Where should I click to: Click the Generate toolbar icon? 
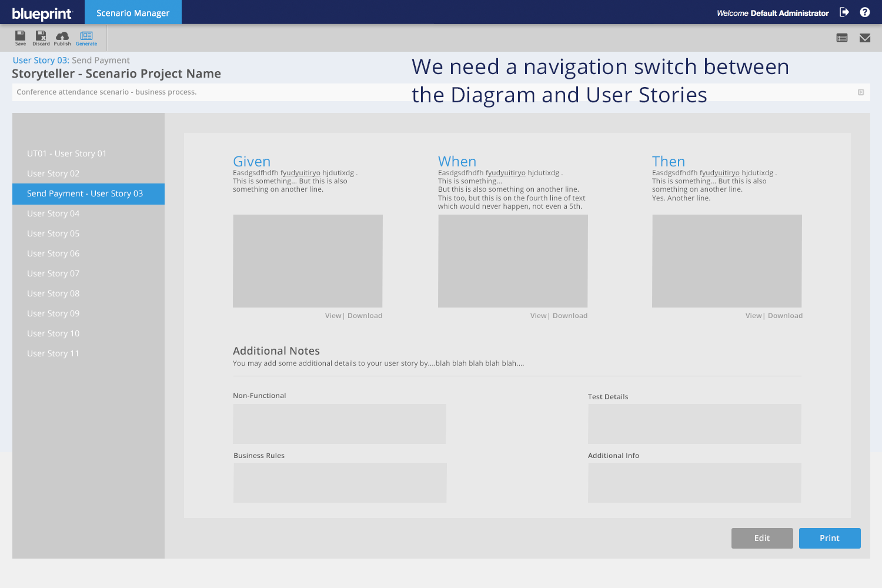pyautogui.click(x=86, y=38)
